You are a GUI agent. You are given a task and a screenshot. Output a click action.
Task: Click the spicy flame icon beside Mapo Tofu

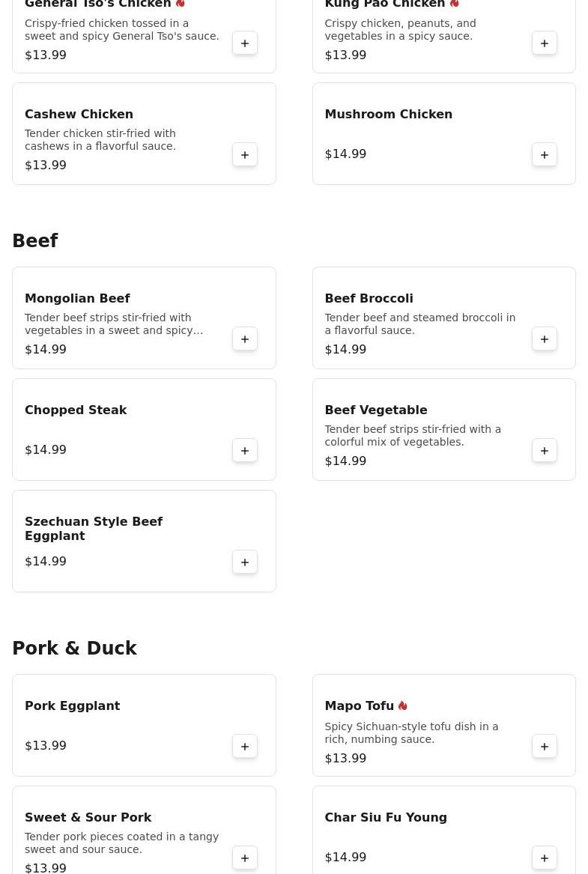(x=403, y=706)
